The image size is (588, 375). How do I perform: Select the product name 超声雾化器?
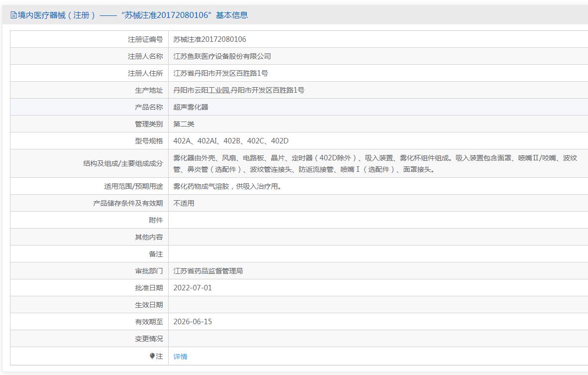191,107
